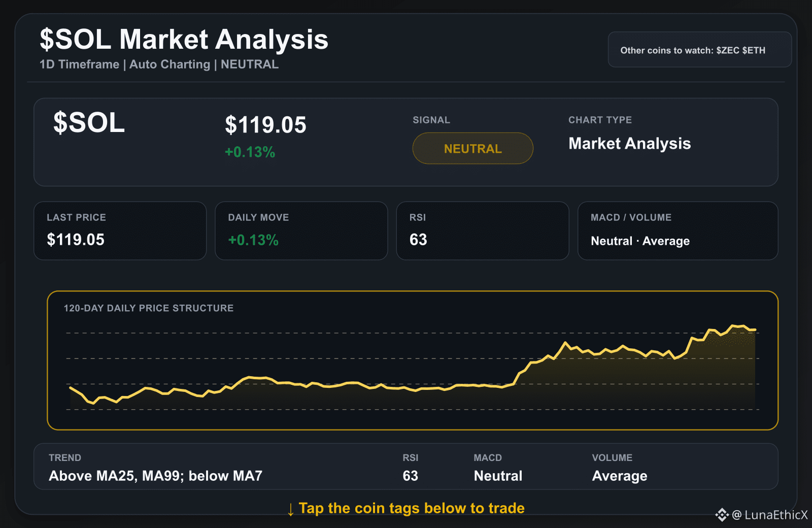Click the Above MA25, MA99; below MA7 trend text
The width and height of the screenshot is (812, 528).
155,476
